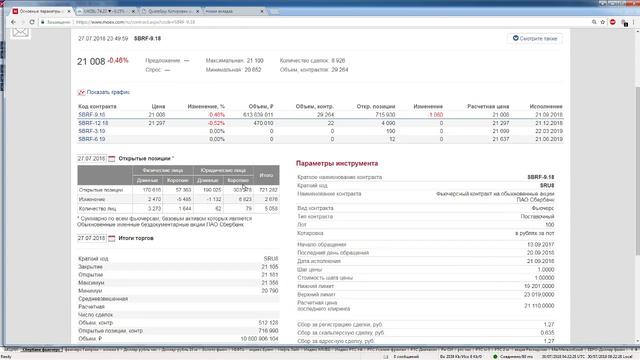Click the -0,46% change next to price
640x360 pixels.
click(x=118, y=60)
